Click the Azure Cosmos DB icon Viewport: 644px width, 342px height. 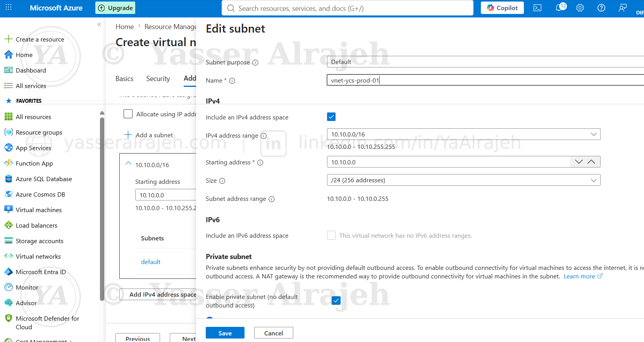click(9, 194)
